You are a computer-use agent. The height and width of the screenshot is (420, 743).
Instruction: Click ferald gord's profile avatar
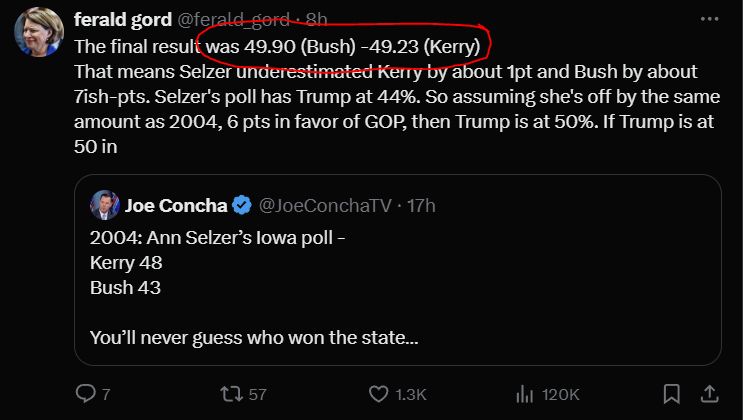(x=39, y=33)
